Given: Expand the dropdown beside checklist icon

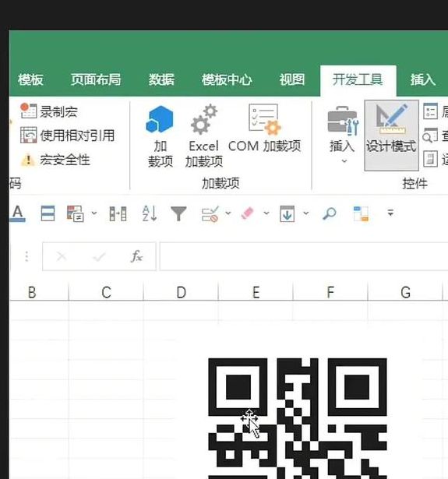Looking at the screenshot, I should pyautogui.click(x=228, y=213).
